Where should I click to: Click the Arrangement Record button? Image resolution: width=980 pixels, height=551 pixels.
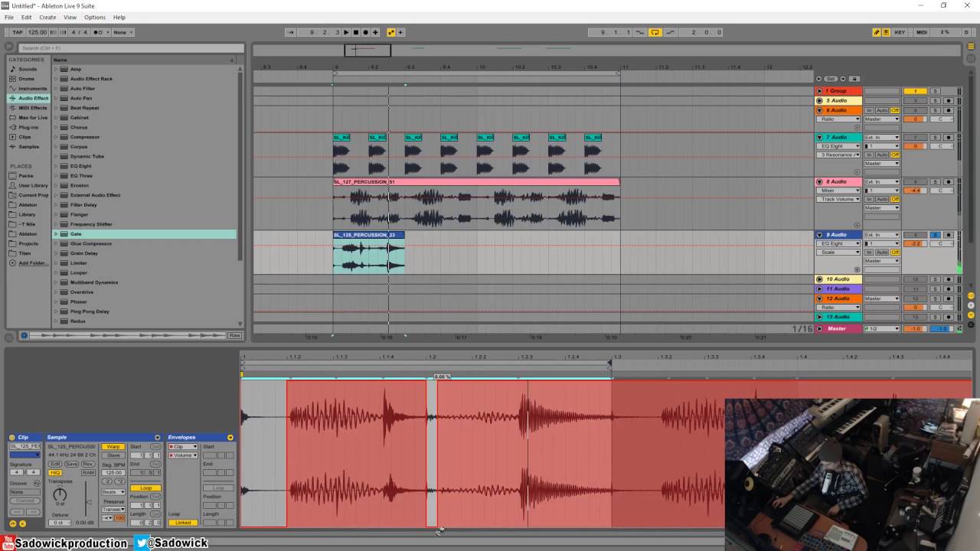pyautogui.click(x=365, y=32)
